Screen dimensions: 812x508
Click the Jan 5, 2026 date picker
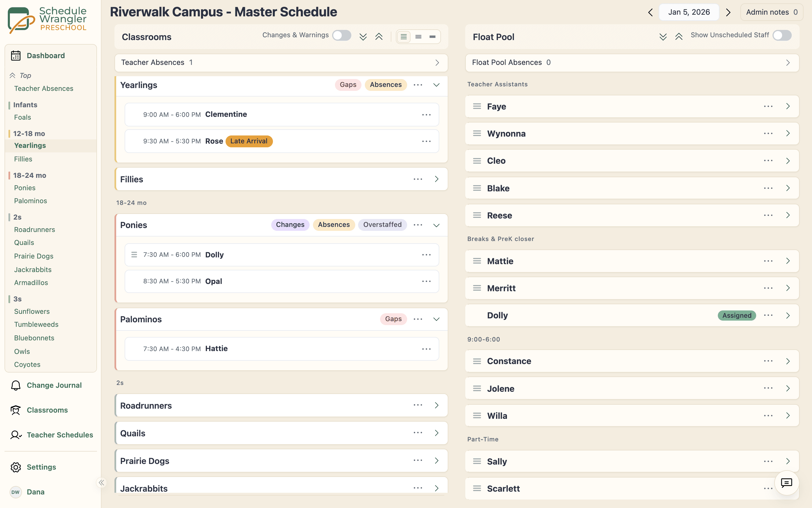[689, 12]
